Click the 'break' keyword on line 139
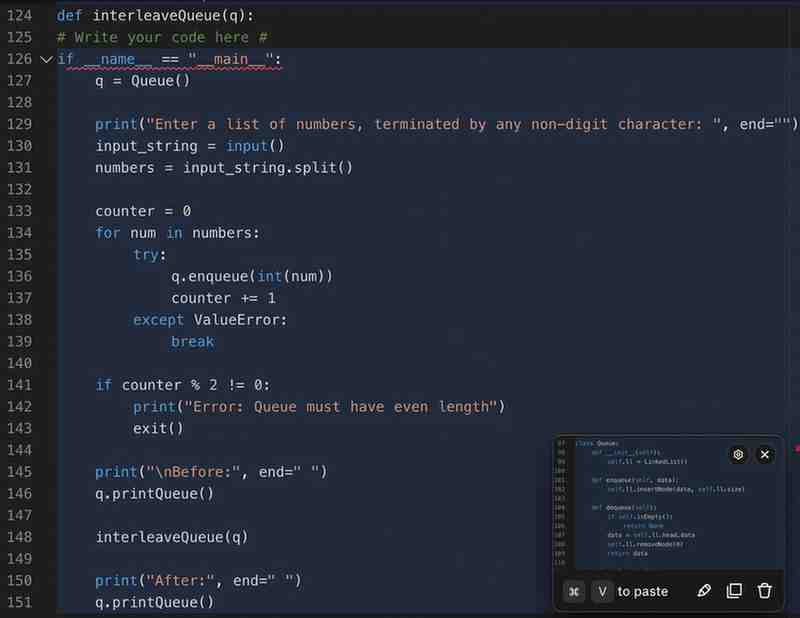 point(192,341)
